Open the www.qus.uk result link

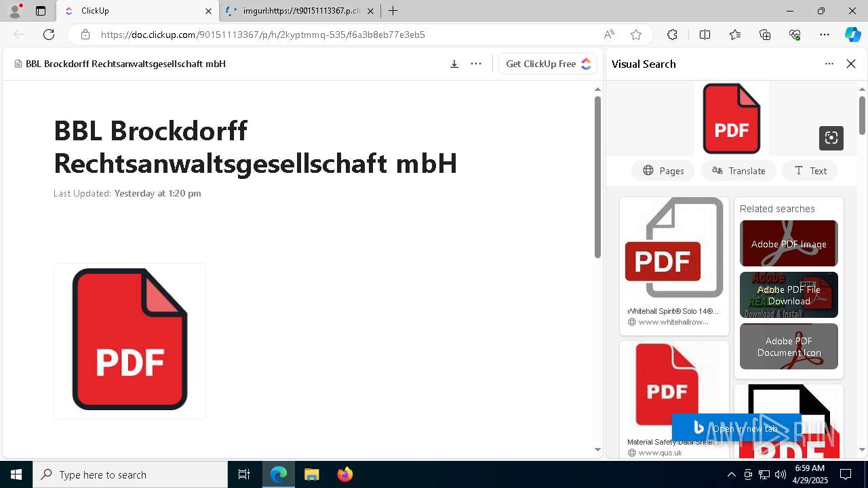[x=660, y=453]
